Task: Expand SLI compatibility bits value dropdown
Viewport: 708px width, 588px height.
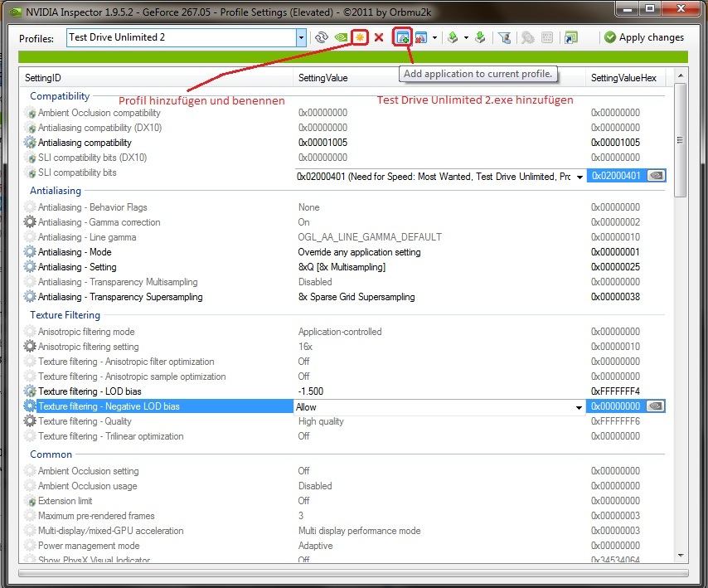Action: (x=579, y=177)
